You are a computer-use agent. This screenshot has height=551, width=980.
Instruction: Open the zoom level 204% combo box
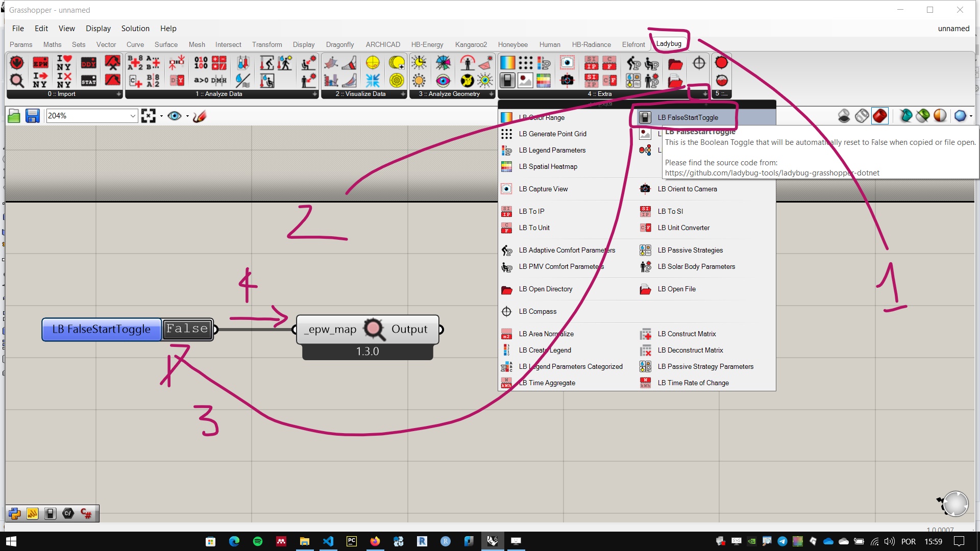pos(92,116)
